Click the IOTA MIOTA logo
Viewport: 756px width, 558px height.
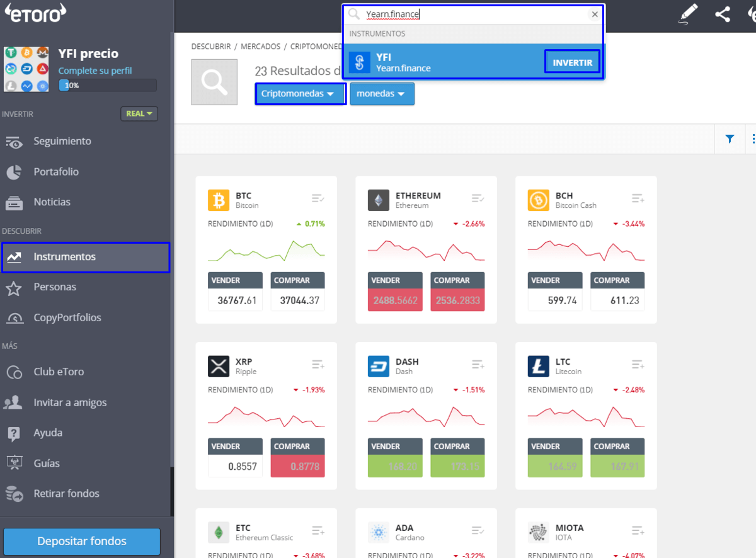[x=539, y=533]
